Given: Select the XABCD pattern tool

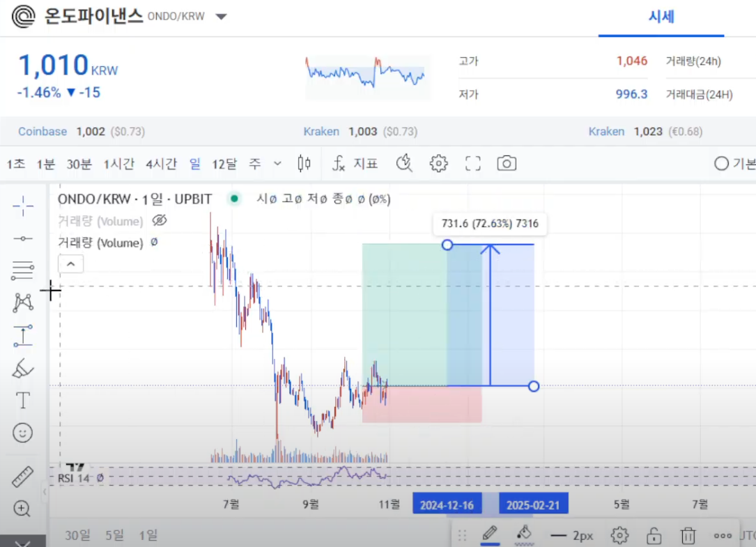Looking at the screenshot, I should click(23, 302).
